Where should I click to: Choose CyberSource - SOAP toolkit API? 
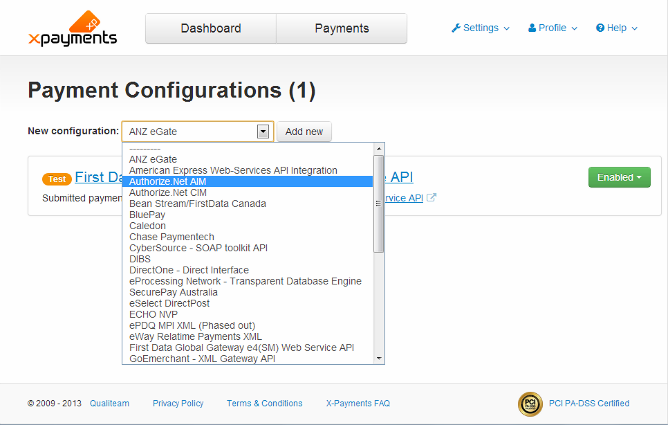248,248
